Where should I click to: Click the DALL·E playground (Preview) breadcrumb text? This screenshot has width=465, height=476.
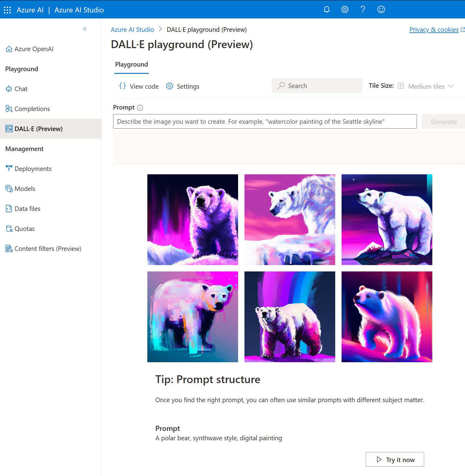[x=207, y=30]
